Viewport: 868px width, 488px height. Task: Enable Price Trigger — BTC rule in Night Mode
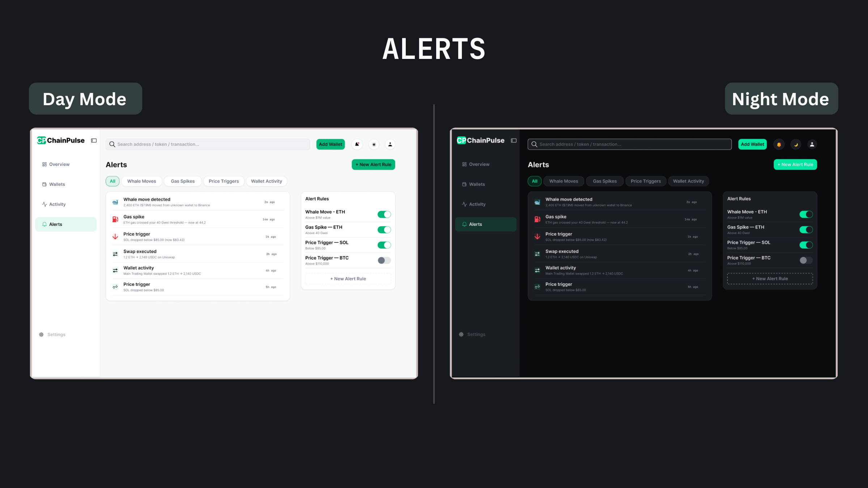pos(806,260)
